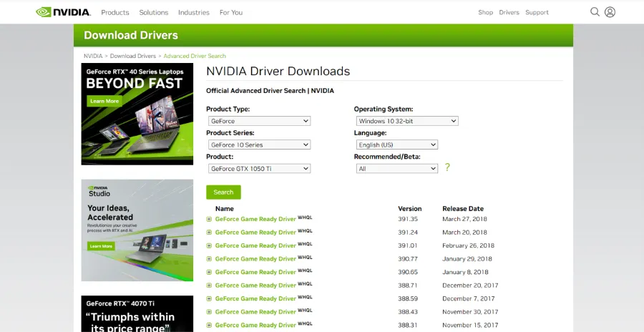
Task: Click the date December 20, 2017
Action: tap(470, 285)
